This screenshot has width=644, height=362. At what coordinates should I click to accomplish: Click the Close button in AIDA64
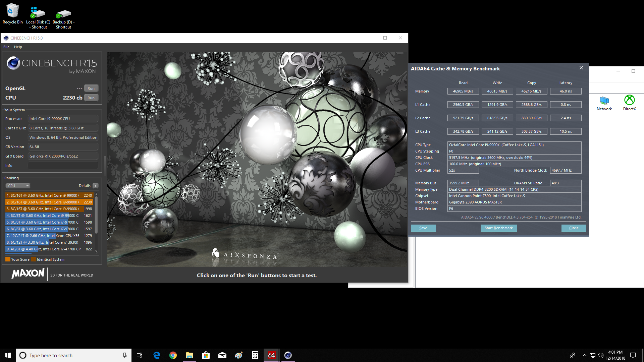click(x=574, y=228)
